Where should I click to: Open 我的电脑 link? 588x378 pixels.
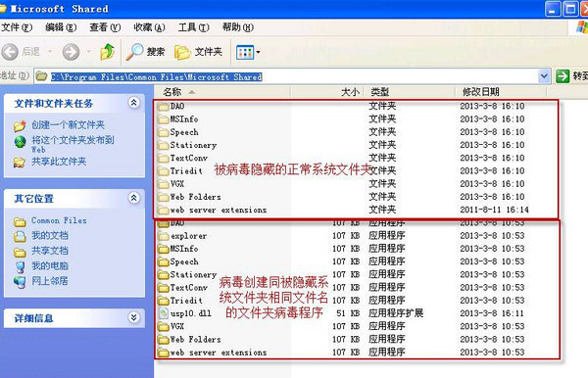click(50, 265)
